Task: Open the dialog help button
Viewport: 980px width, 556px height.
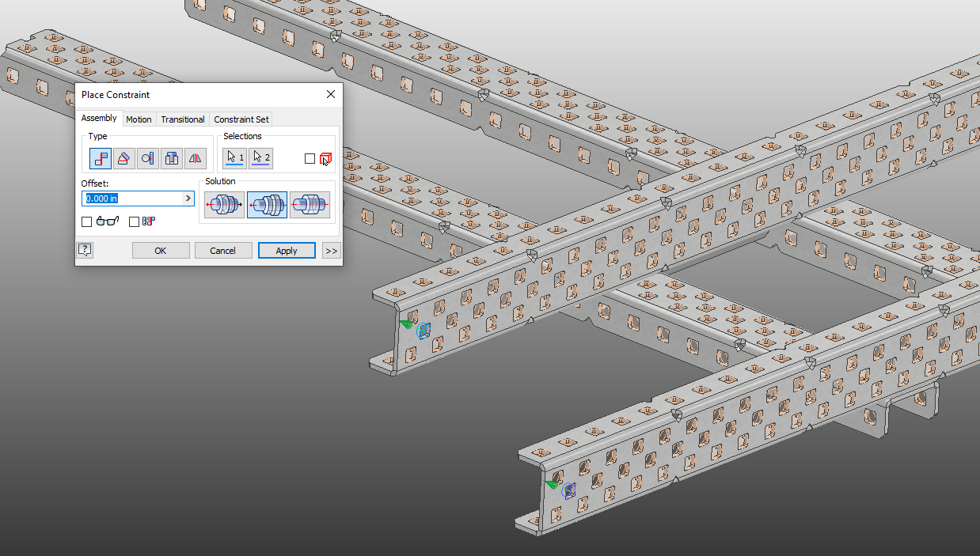Action: click(x=85, y=250)
